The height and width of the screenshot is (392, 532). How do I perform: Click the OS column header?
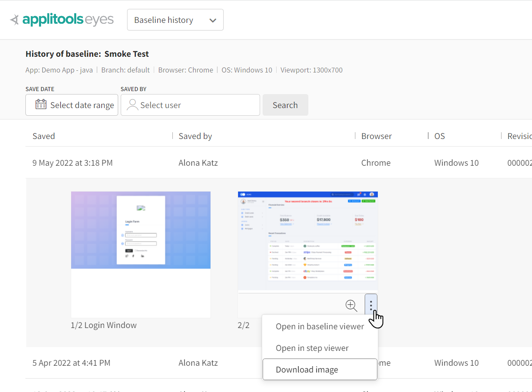point(440,136)
